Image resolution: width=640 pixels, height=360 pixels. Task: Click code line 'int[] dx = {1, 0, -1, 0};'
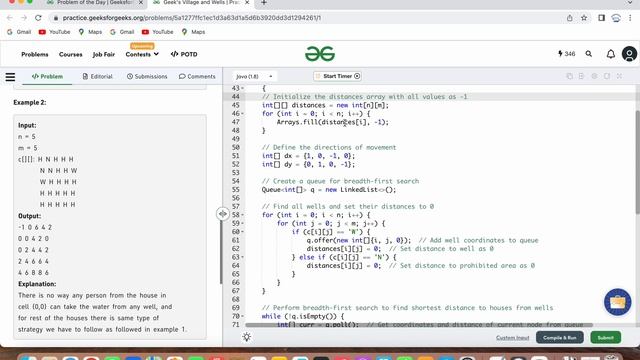(x=308, y=156)
